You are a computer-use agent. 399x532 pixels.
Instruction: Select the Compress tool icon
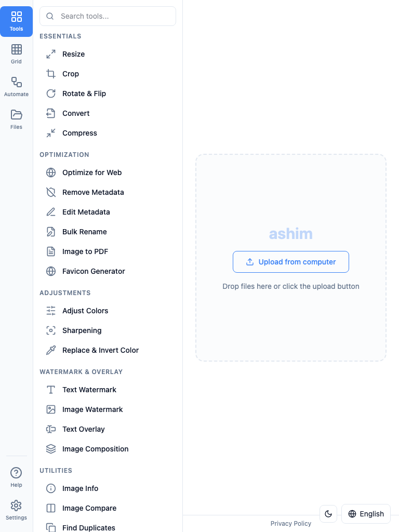pyautogui.click(x=51, y=133)
